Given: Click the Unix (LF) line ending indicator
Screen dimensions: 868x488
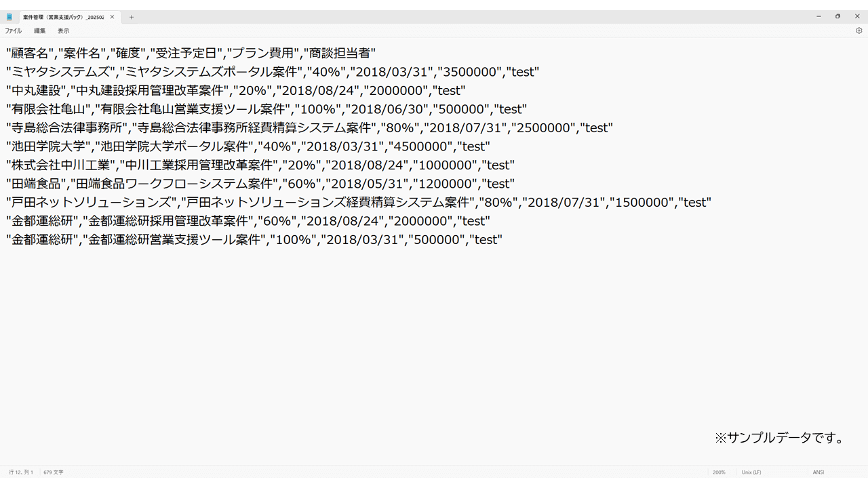Looking at the screenshot, I should pos(751,472).
